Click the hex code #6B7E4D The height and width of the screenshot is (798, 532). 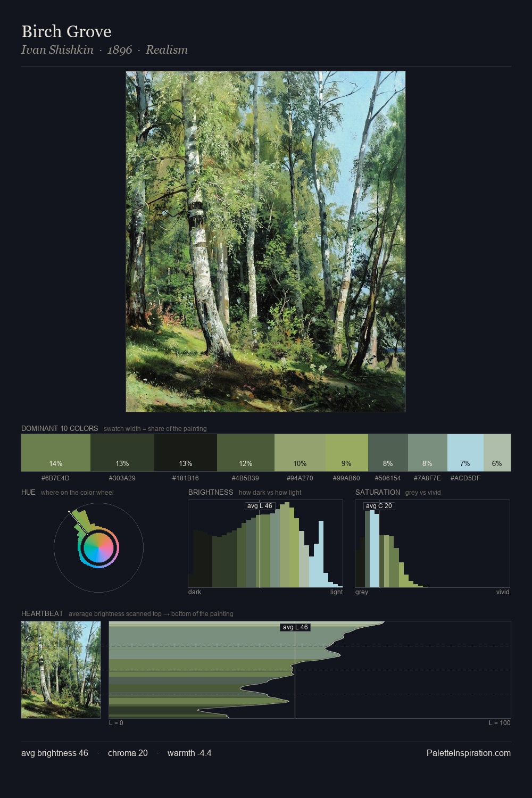pos(55,478)
